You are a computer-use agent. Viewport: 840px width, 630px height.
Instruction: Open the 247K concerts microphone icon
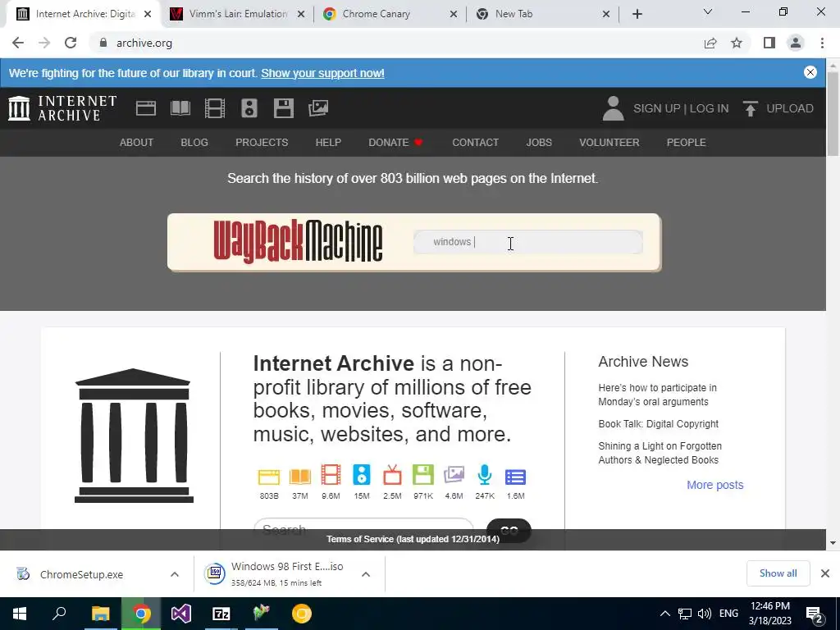(x=485, y=475)
